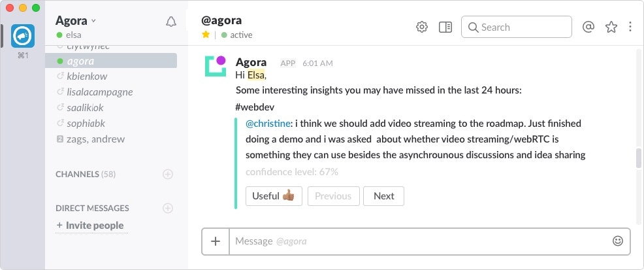Open more options vertical dots menu
The width and height of the screenshot is (644, 270).
630,27
